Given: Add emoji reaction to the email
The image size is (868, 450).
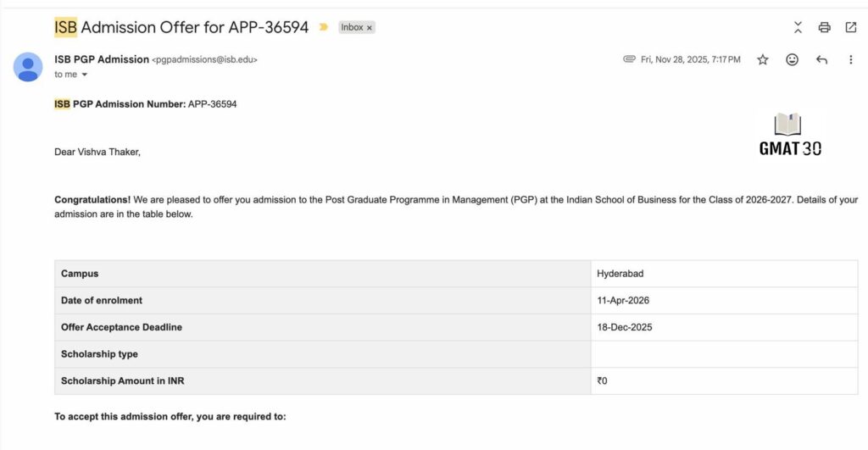Looking at the screenshot, I should (793, 59).
